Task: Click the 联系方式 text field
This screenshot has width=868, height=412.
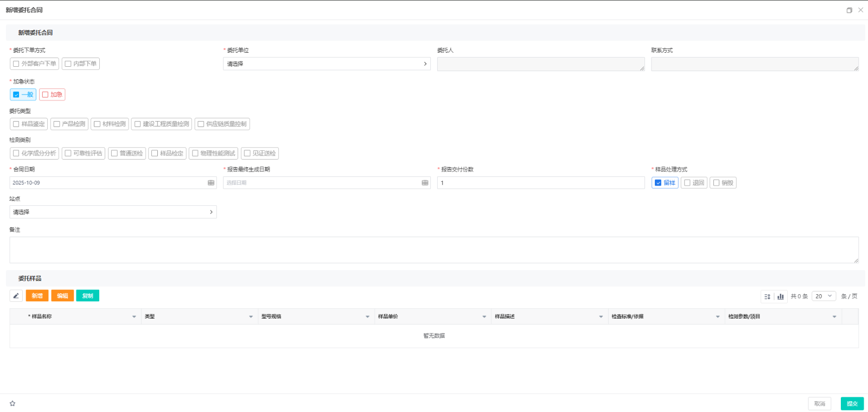Action: pos(755,64)
